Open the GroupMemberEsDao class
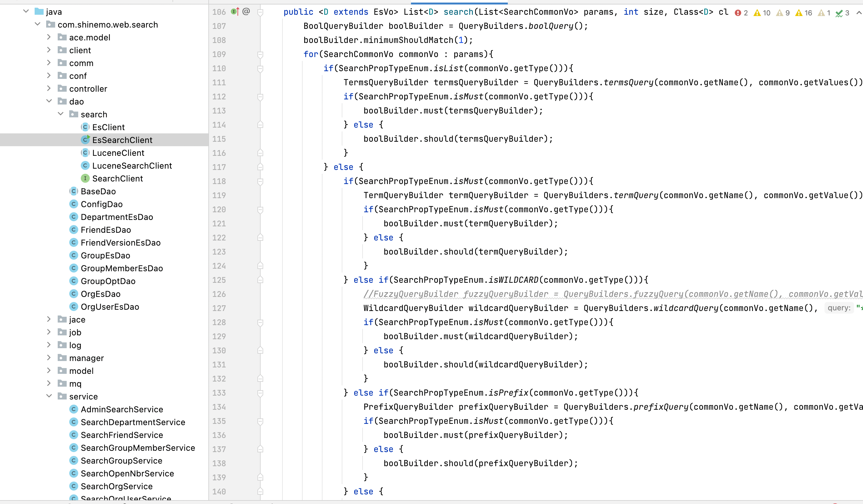 pos(121,268)
